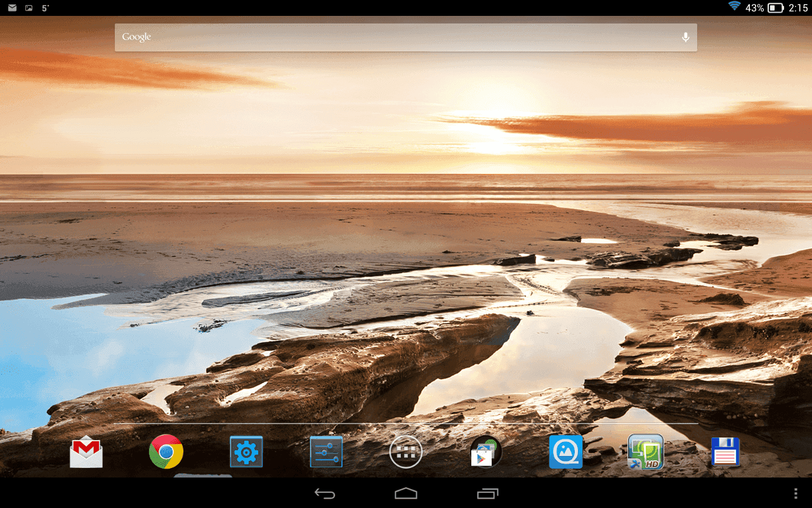Tap the Google search bar
This screenshot has width=812, height=508.
click(406, 37)
